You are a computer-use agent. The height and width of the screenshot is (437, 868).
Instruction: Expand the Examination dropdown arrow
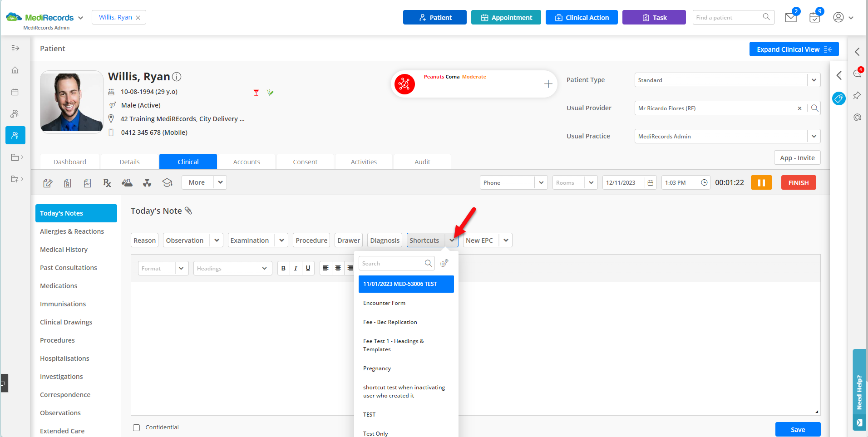point(281,240)
